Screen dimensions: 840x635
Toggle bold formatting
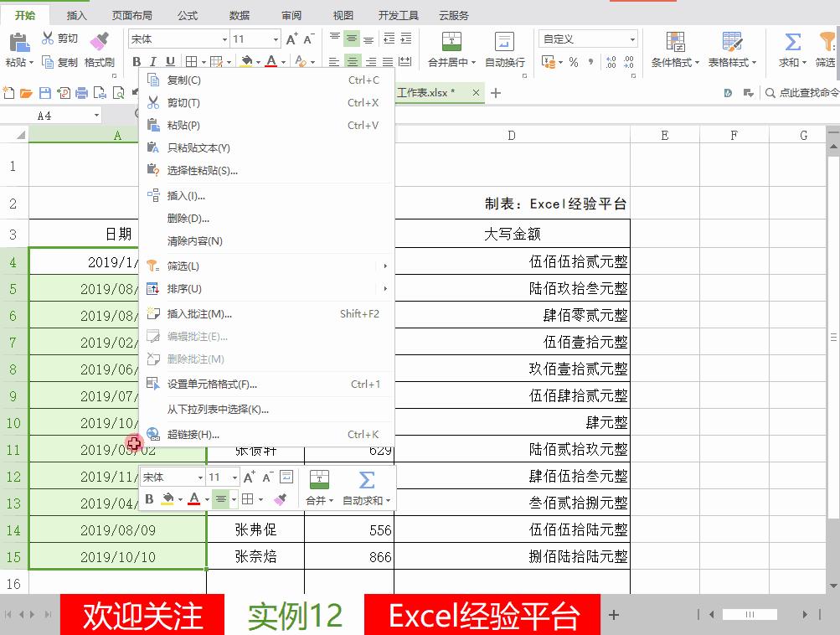point(137,61)
